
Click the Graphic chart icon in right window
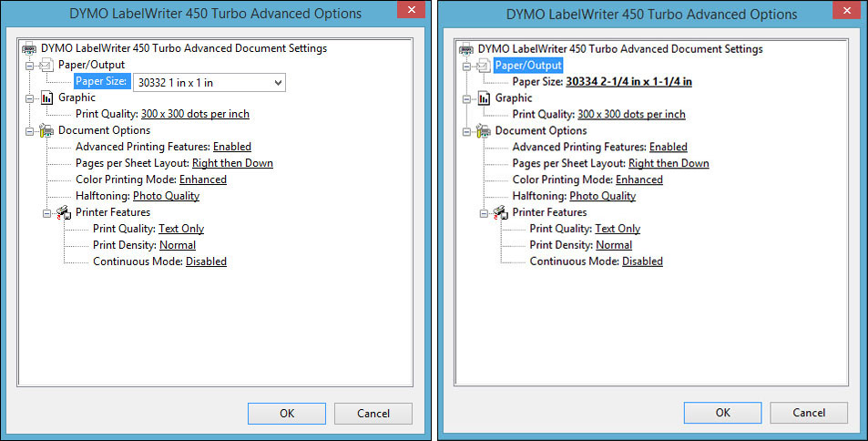pos(484,98)
